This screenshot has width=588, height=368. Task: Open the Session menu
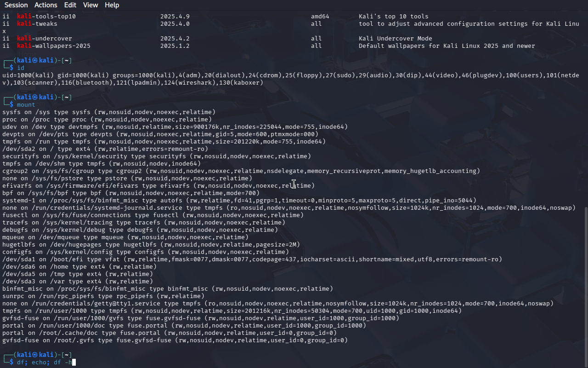(x=16, y=5)
